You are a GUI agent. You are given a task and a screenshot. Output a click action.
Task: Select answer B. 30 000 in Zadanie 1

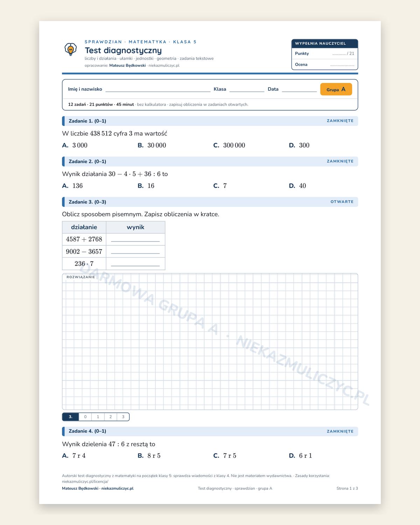[x=152, y=145]
